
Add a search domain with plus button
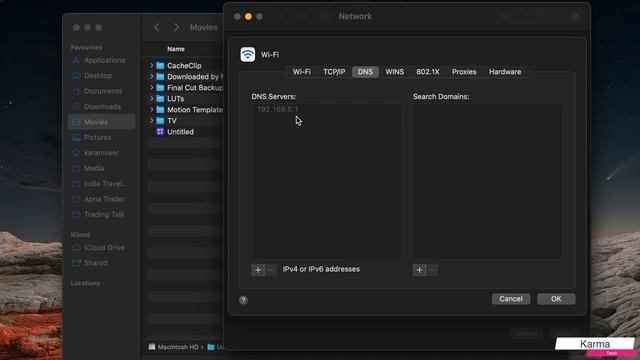(419, 270)
